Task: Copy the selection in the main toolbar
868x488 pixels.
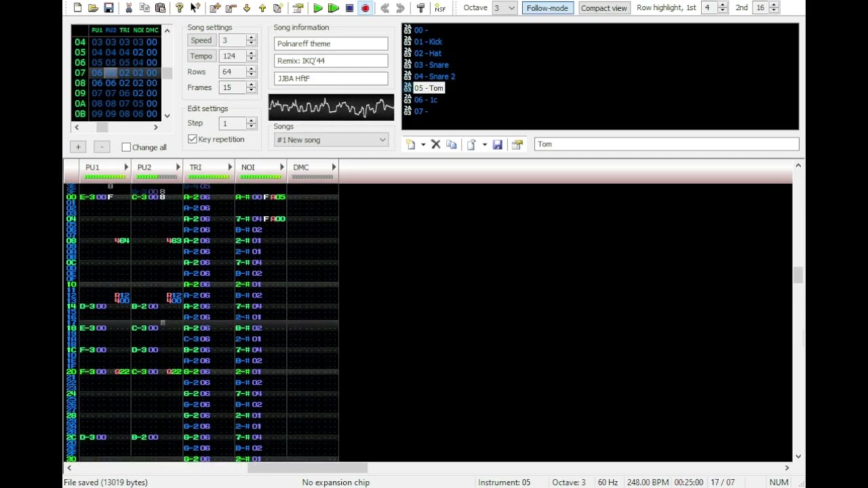Action: [x=144, y=8]
